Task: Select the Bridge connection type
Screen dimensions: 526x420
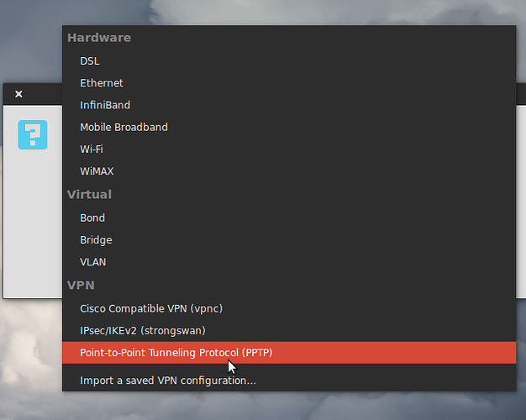Action: click(96, 239)
